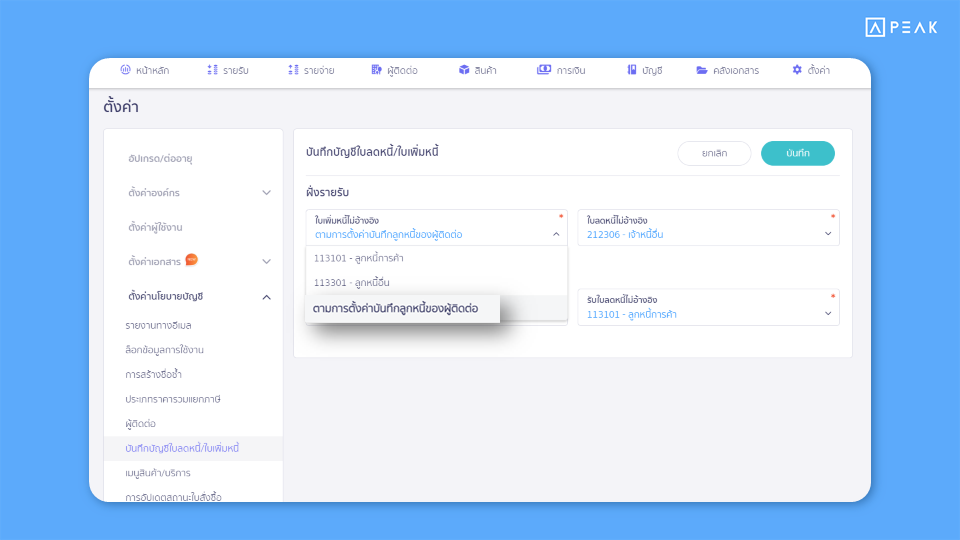Click the คลังเอกสาร folder icon

[702, 70]
